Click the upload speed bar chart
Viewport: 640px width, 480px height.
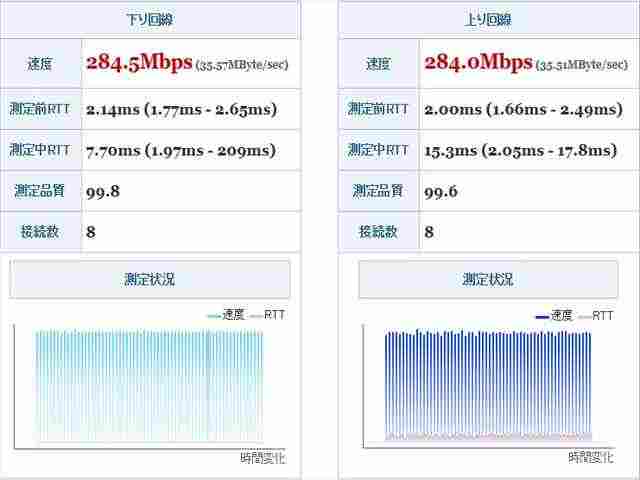coord(489,386)
